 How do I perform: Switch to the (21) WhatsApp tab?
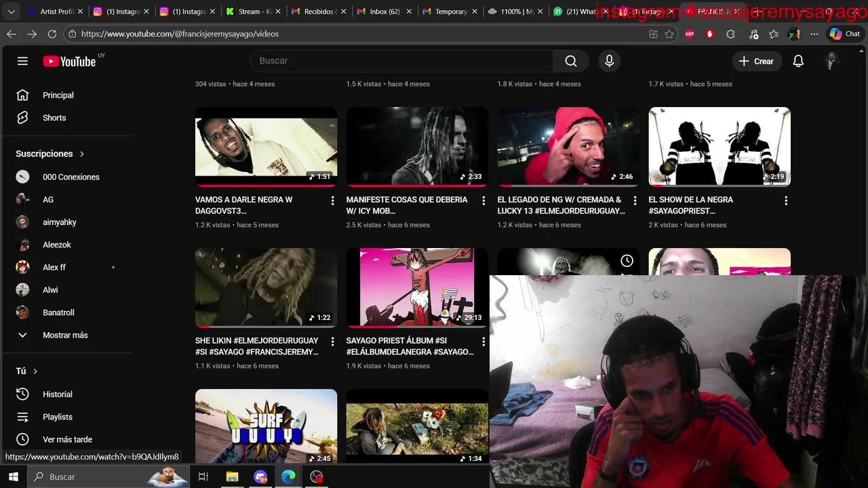click(581, 12)
